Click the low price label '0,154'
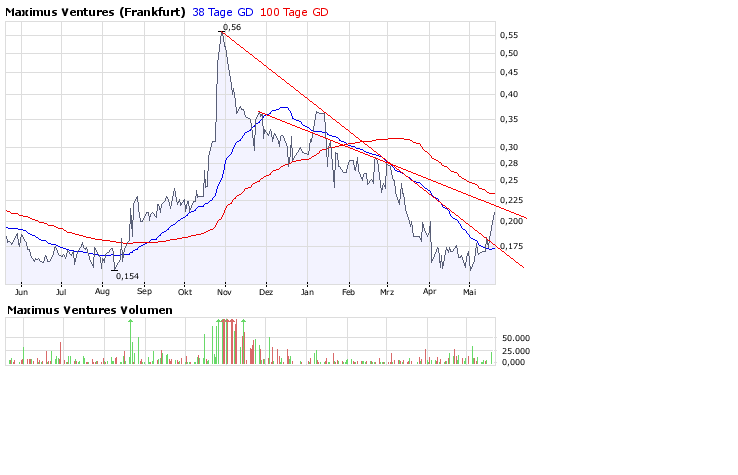738x475 pixels. 127,276
